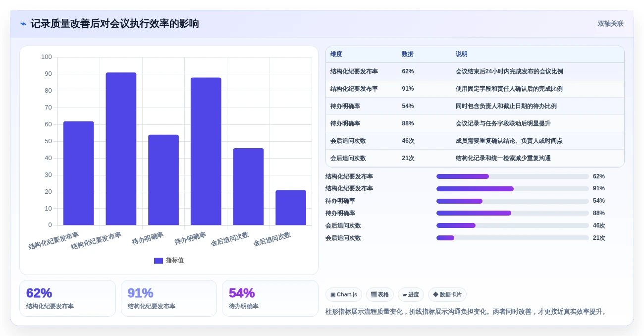Click the 维度 column header
The image size is (644, 336).
(336, 55)
